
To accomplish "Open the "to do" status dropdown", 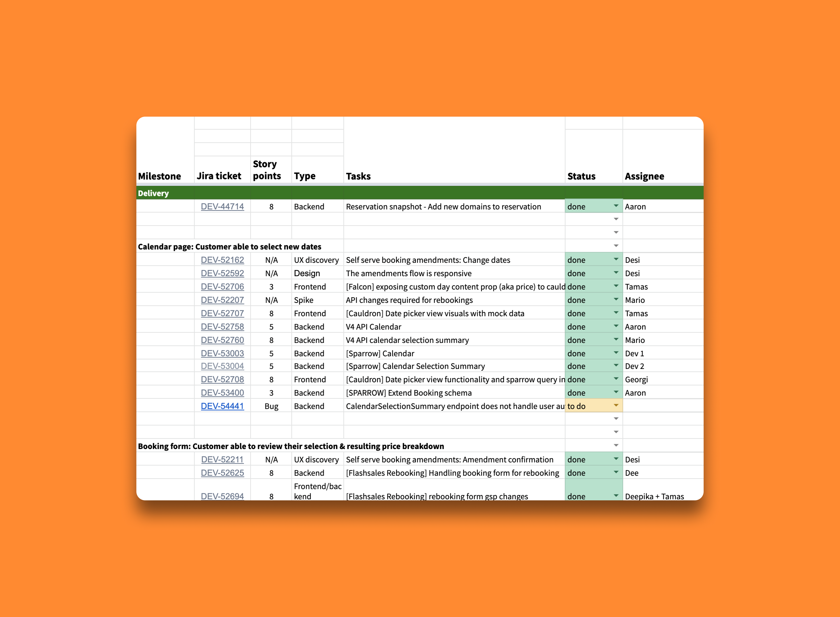I will [616, 405].
